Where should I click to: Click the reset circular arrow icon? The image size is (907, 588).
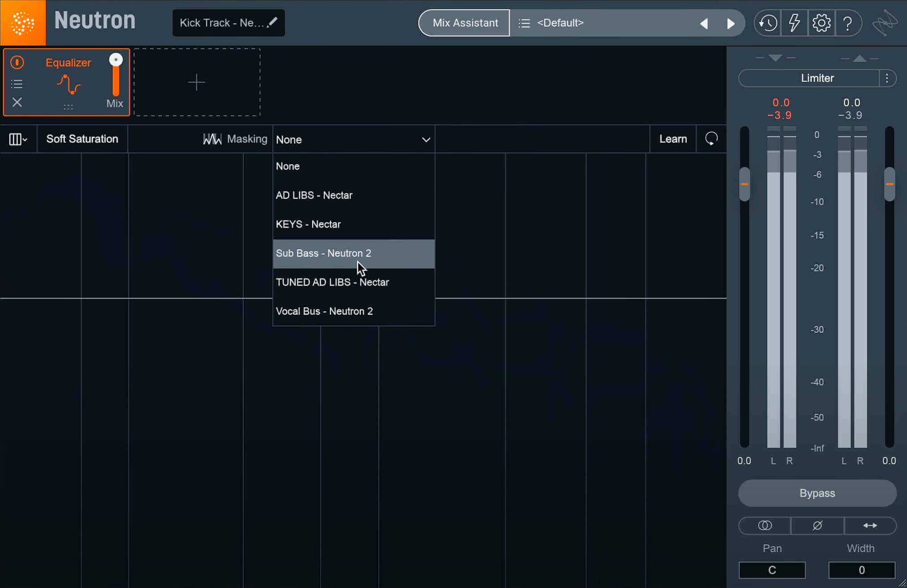[x=711, y=139]
